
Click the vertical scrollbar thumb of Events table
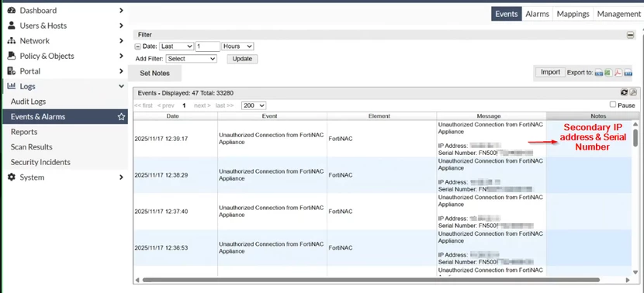click(635, 138)
